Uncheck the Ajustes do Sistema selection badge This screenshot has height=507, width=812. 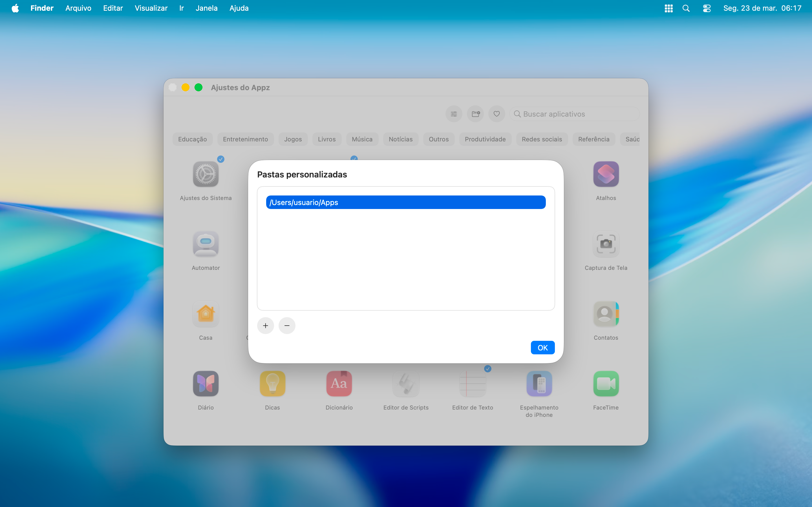point(221,159)
